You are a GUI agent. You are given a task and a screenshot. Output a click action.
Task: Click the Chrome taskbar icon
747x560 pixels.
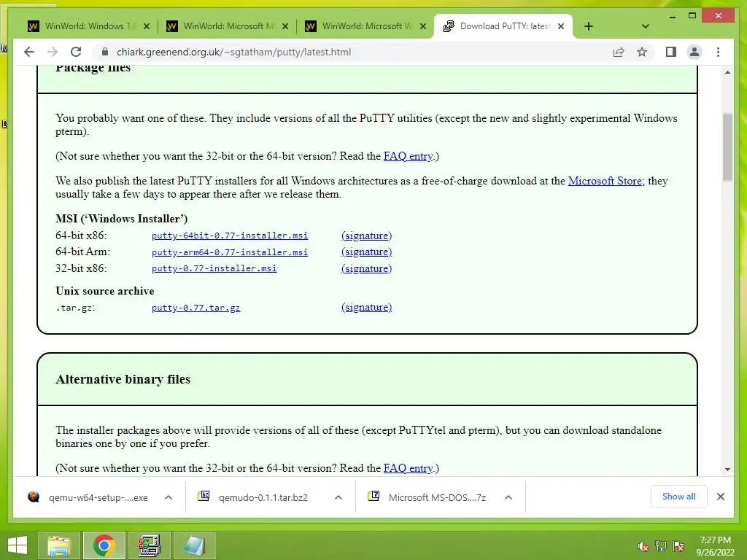104,545
